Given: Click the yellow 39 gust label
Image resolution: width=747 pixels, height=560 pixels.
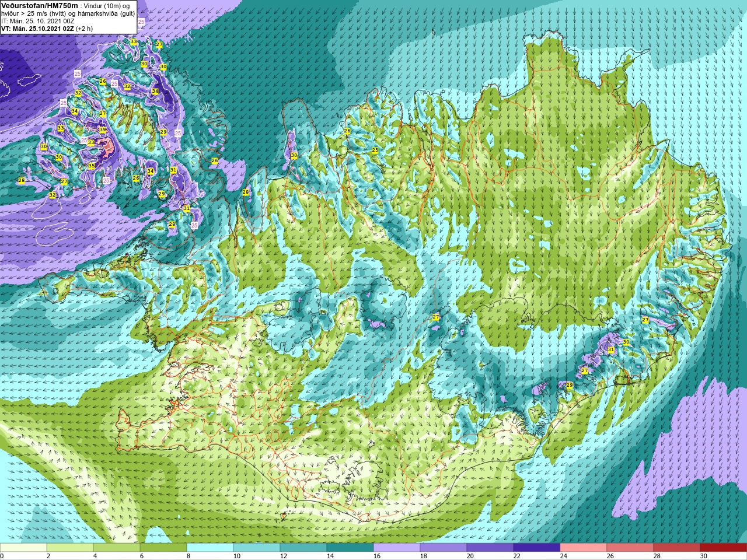Looking at the screenshot, I should 103,130.
